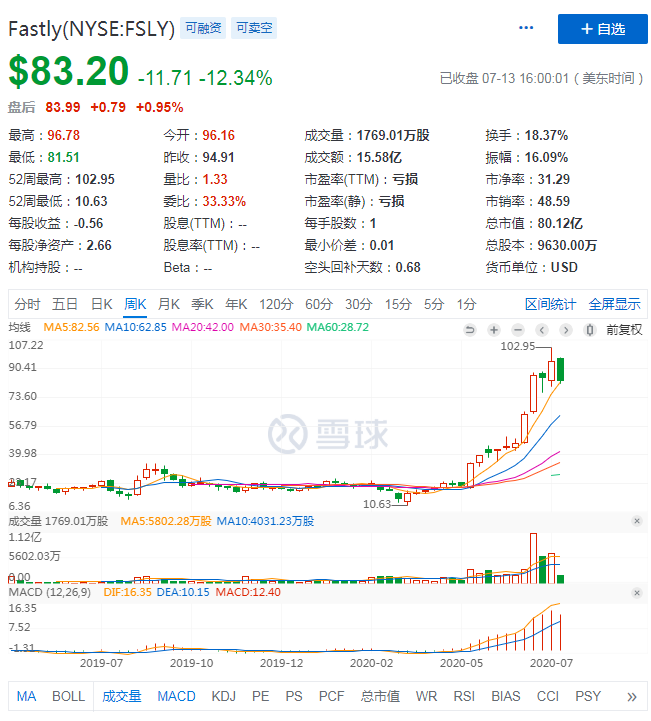Click the 10.63 low marker on chart
This screenshot has width=651, height=721.
tap(377, 504)
